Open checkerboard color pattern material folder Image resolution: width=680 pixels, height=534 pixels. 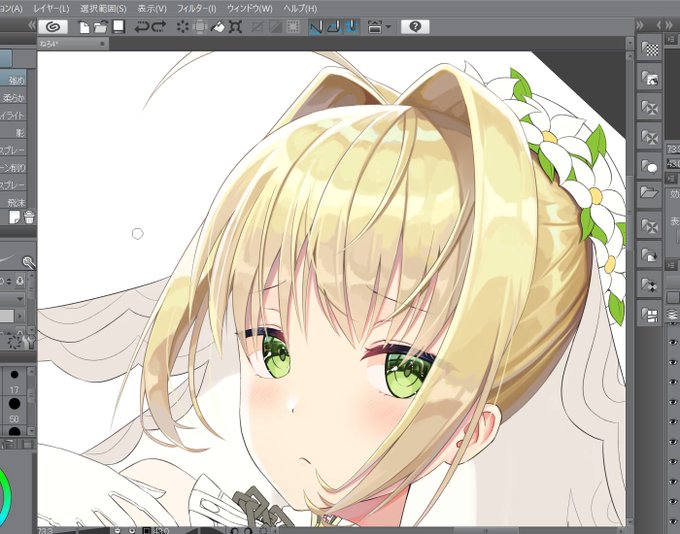tap(649, 49)
